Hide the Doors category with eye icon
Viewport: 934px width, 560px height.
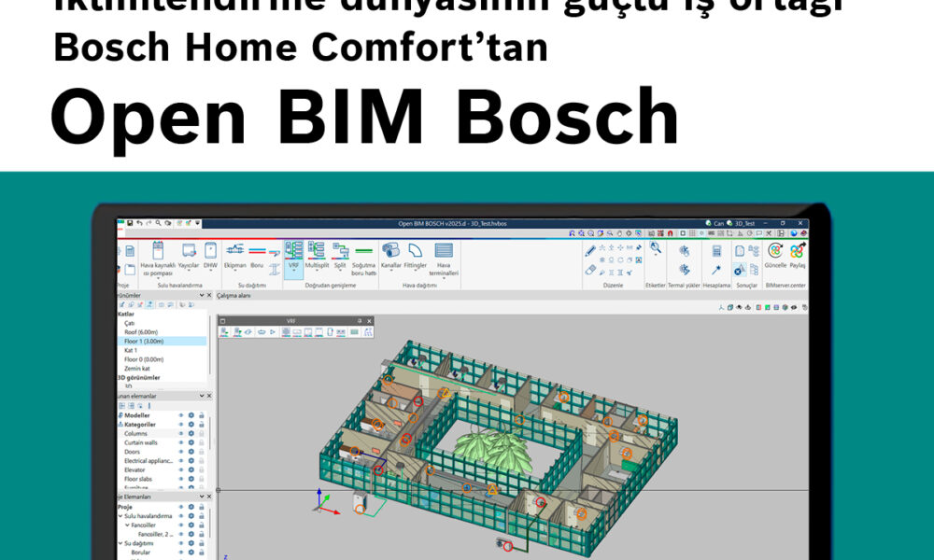[181, 452]
